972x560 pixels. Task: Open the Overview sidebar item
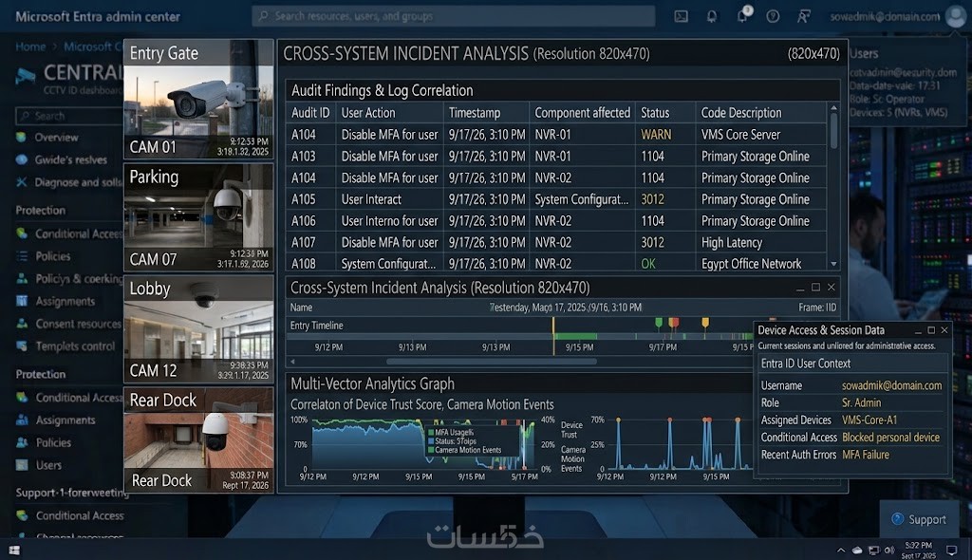[x=56, y=137]
